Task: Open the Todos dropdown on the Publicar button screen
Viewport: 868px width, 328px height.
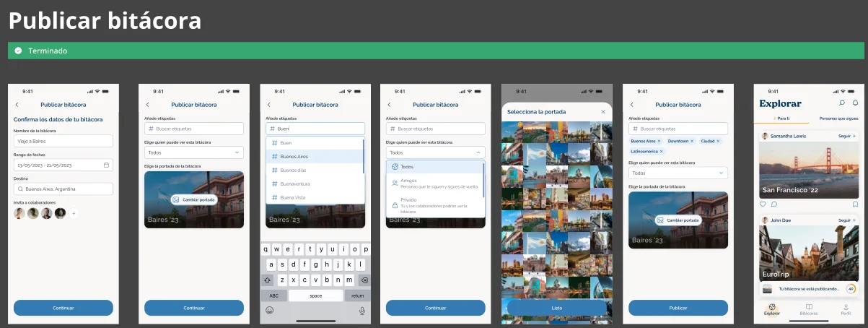Action: coord(678,173)
